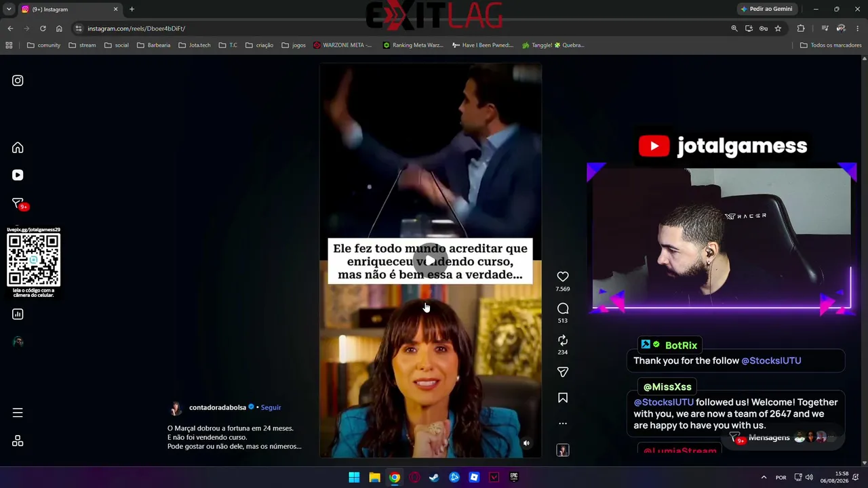Open the Chrome three-dot menu
This screenshot has width=868, height=488.
(858, 28)
